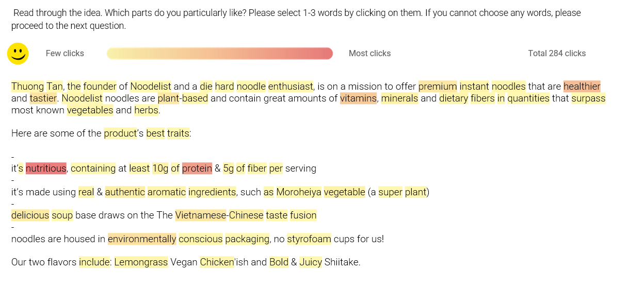The height and width of the screenshot is (303, 644).
Task: Click the word "environmentally"
Action: pos(142,239)
